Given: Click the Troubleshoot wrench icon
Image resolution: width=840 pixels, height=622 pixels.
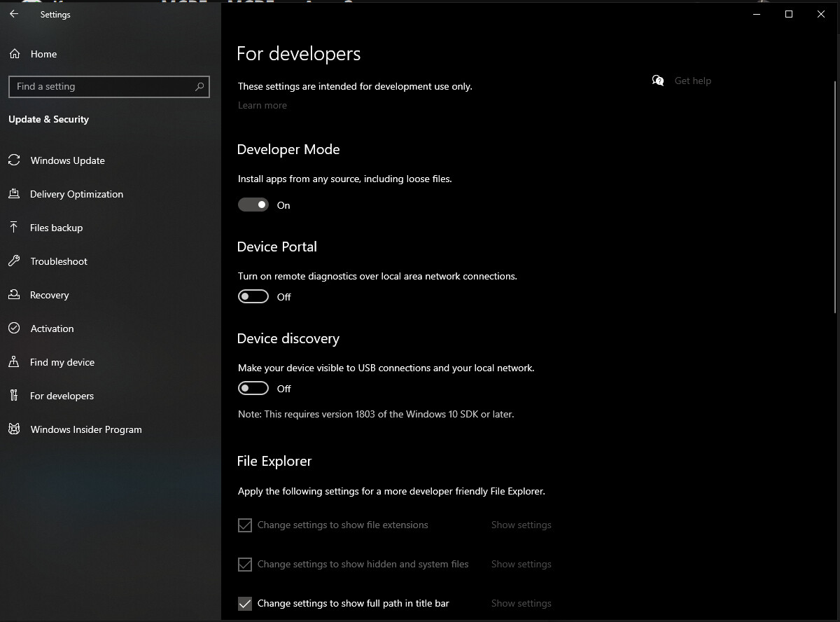Looking at the screenshot, I should [14, 261].
